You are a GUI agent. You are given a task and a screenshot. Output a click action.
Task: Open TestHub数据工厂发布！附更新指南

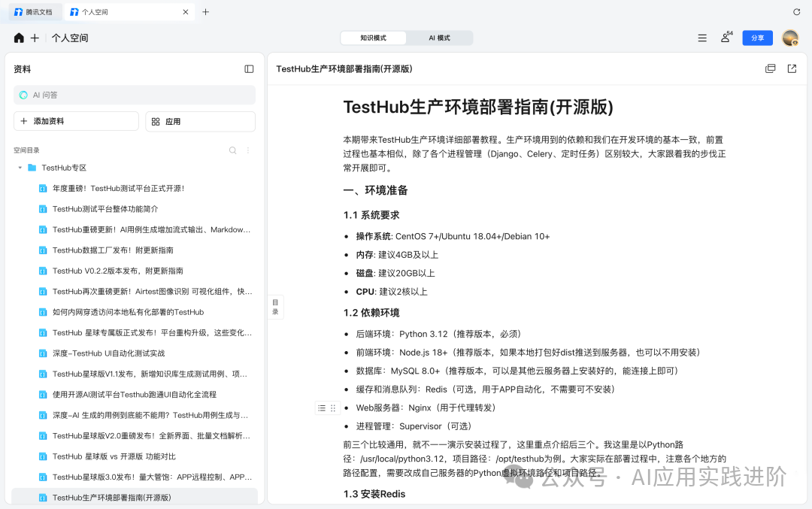(113, 250)
